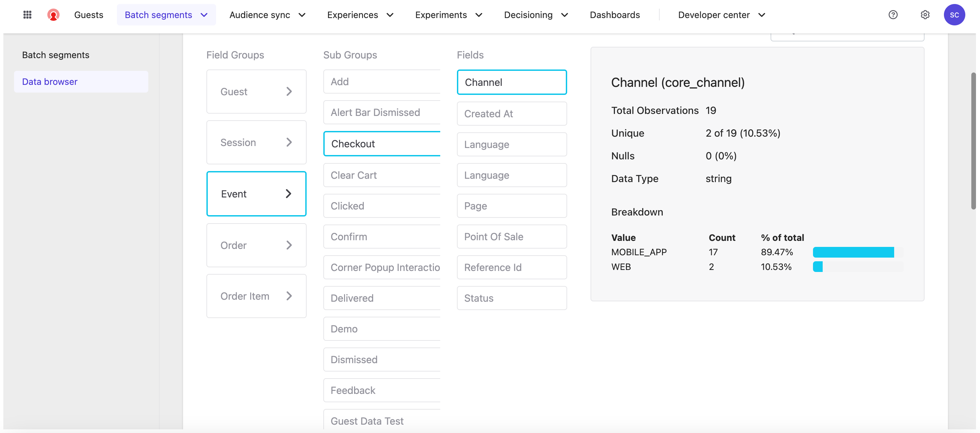The image size is (980, 433).
Task: Go to the Dashboards tab
Action: [x=614, y=15]
